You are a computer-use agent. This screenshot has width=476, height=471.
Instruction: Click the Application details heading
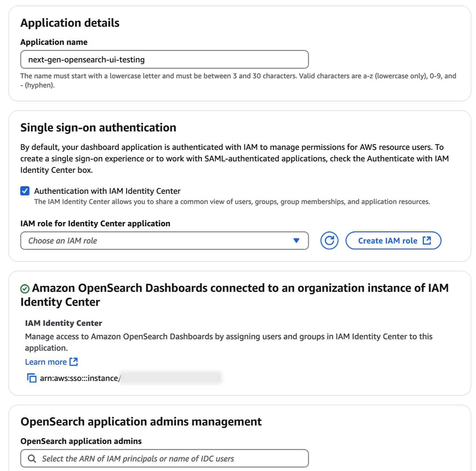tap(70, 23)
